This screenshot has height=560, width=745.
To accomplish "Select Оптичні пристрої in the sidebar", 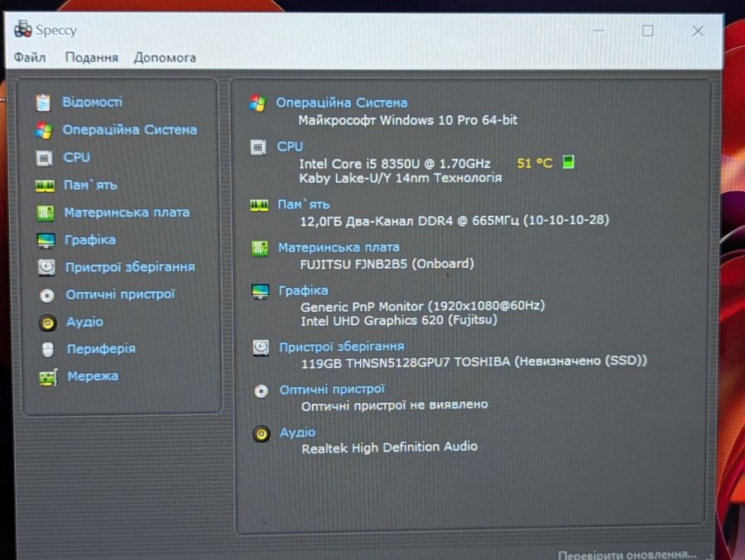I will point(120,294).
